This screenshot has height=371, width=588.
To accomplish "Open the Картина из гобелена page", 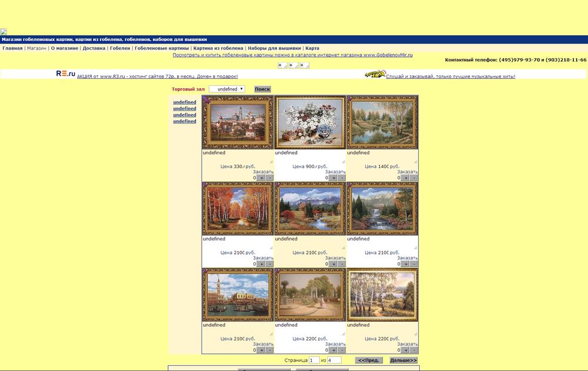I will point(218,48).
